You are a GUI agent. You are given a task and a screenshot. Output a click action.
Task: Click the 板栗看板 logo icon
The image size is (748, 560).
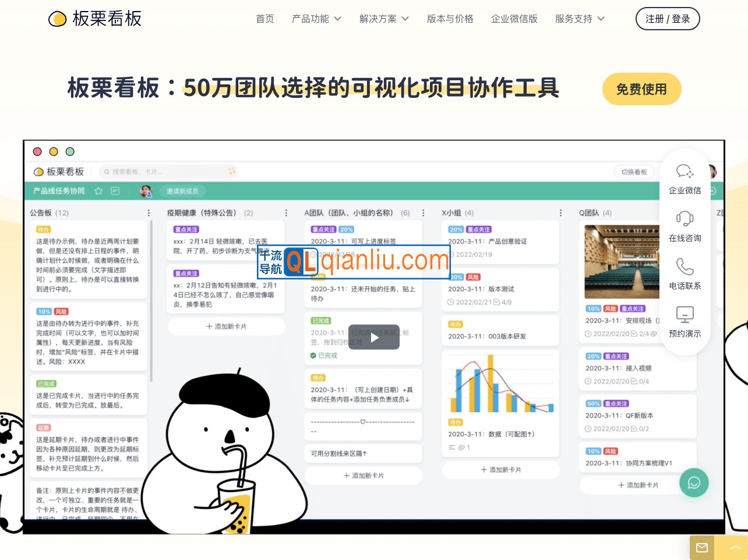[57, 19]
